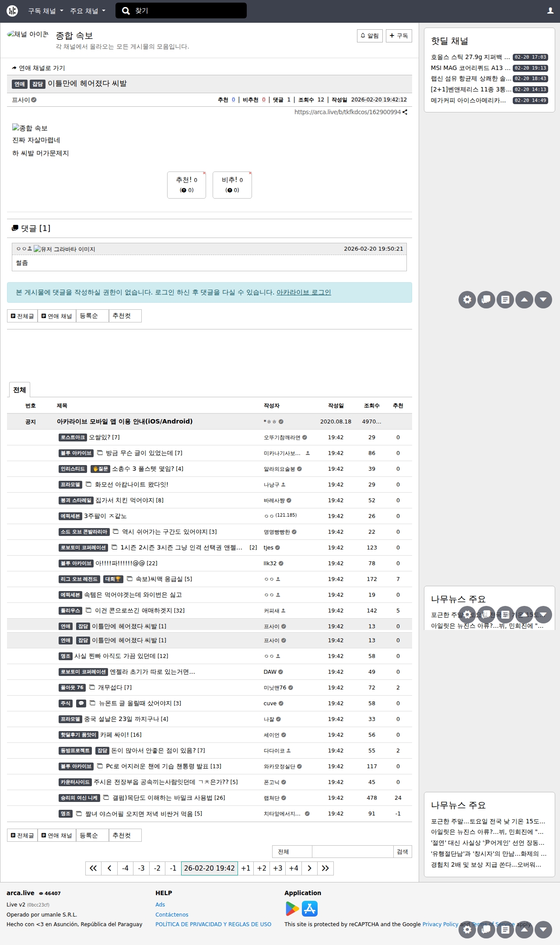Image resolution: width=560 pixels, height=945 pixels.
Task: Open the Ads link in the footer
Action: coord(160,904)
